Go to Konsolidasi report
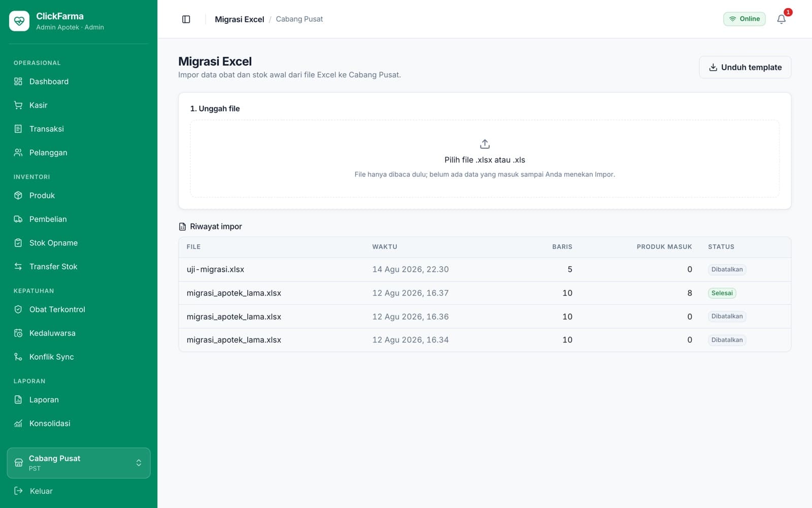 click(79, 423)
